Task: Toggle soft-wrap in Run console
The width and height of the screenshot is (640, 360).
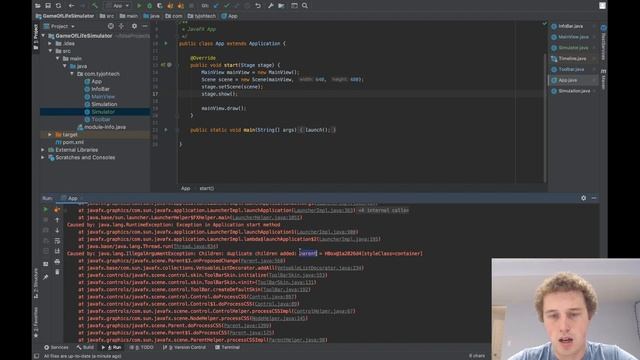Action: click(57, 241)
